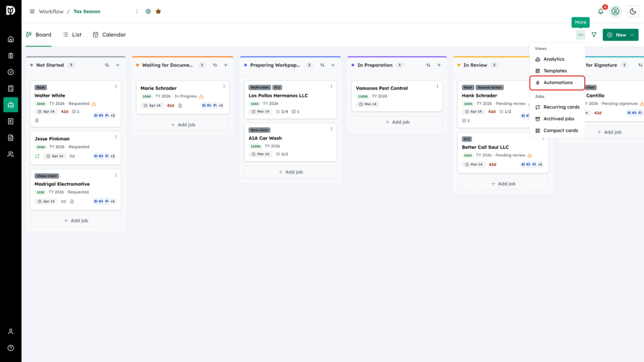Click the Workflow breadcrumb link
This screenshot has height=362, width=644.
pos(51,11)
